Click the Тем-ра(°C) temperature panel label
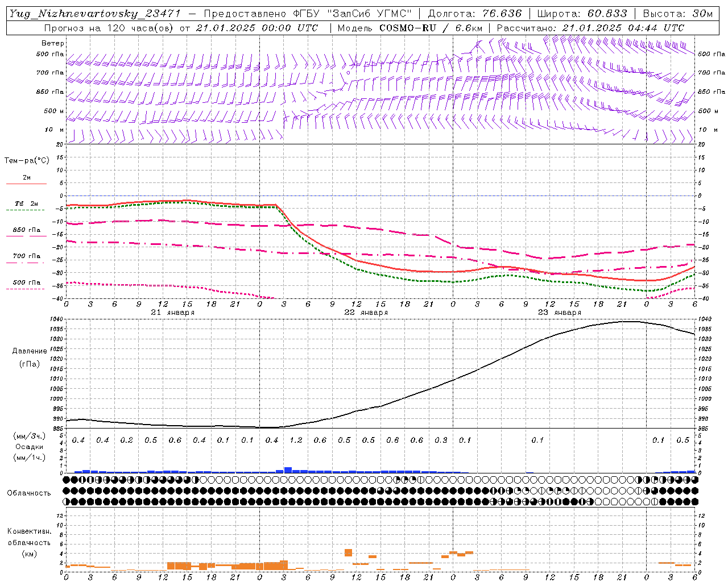 27,161
